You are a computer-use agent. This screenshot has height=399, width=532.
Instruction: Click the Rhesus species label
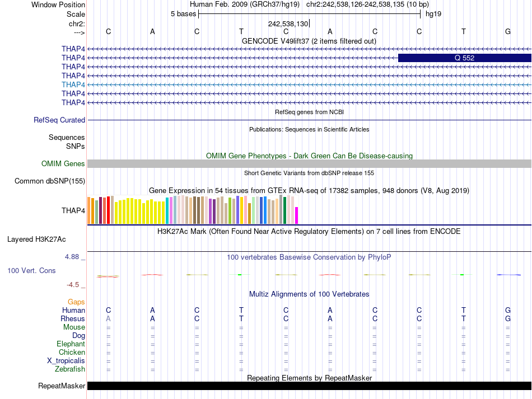pyautogui.click(x=73, y=318)
